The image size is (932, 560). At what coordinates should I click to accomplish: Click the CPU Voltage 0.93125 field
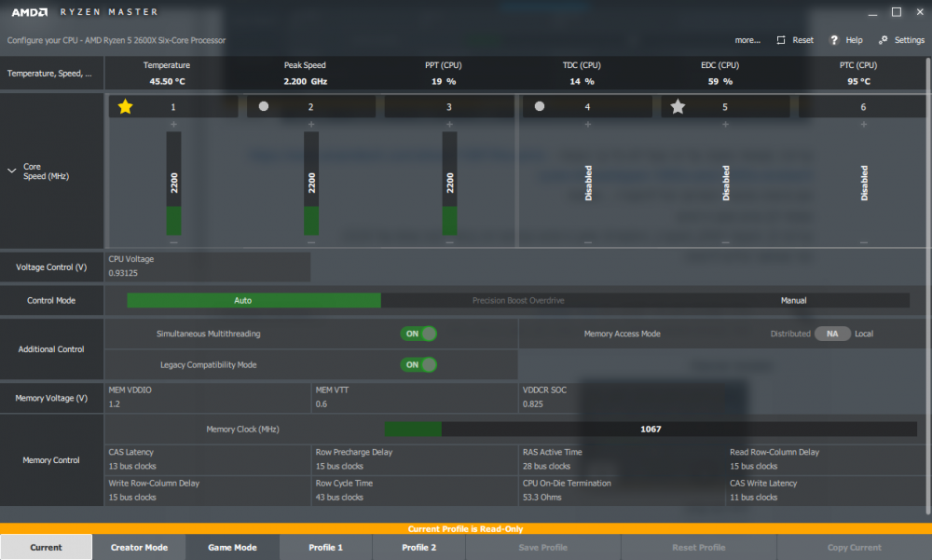[x=208, y=266]
